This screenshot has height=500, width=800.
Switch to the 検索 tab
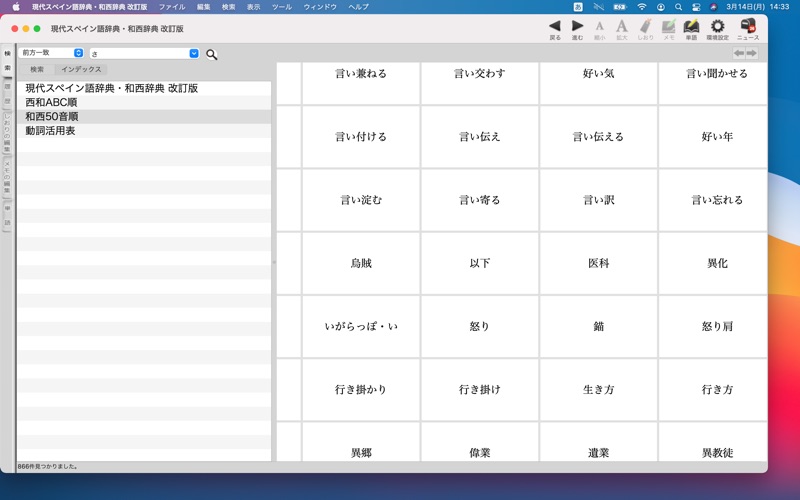coord(37,70)
